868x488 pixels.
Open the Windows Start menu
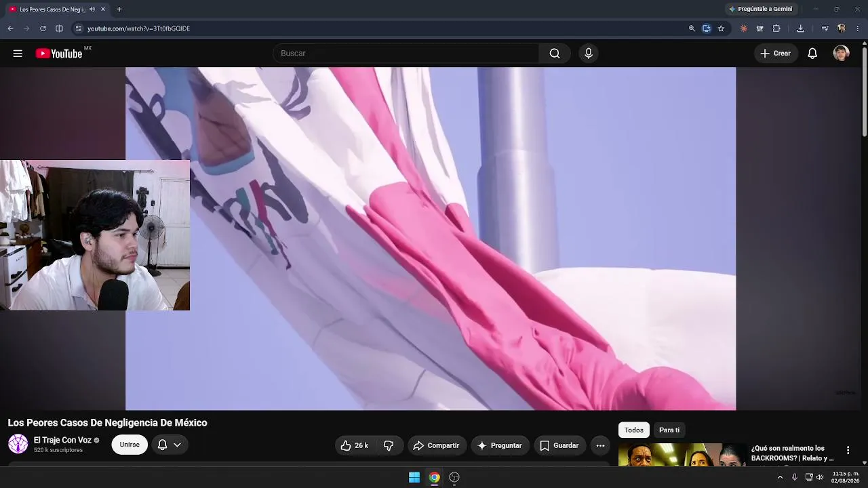[x=414, y=477]
